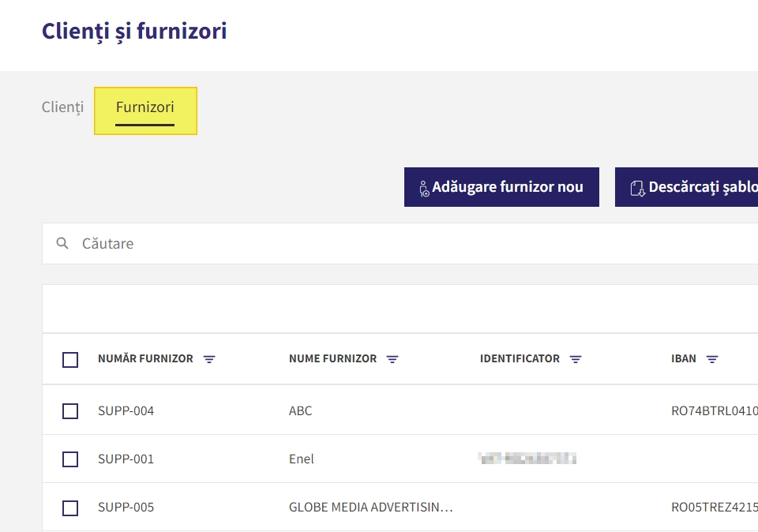
Task: Select the Furnizori tab
Action: coord(145,111)
